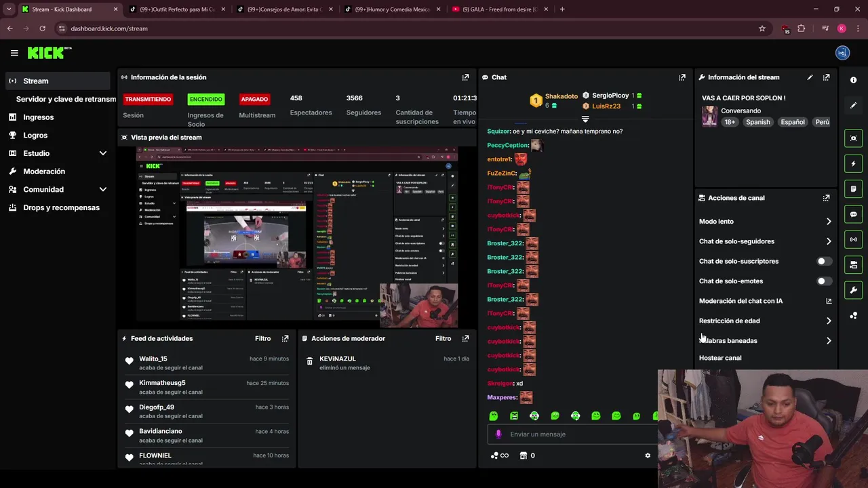The image size is (868, 488).
Task: Bookmark this page with the star icon
Action: [x=762, y=28]
